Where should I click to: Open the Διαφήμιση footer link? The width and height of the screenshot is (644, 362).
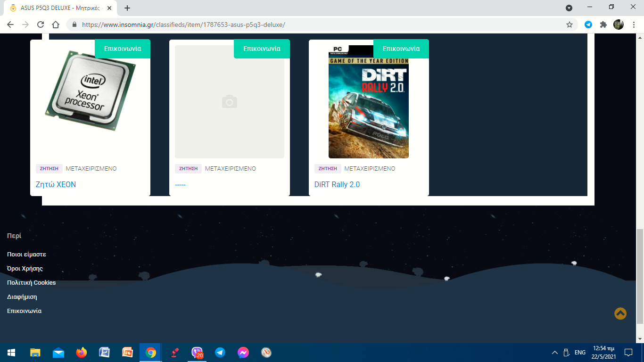[22, 297]
